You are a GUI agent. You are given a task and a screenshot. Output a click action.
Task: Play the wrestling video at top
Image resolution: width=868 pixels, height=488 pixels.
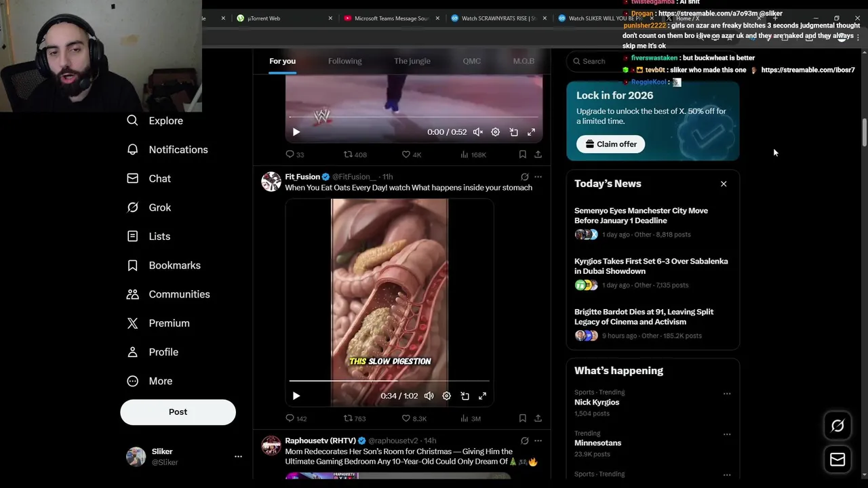tap(296, 132)
